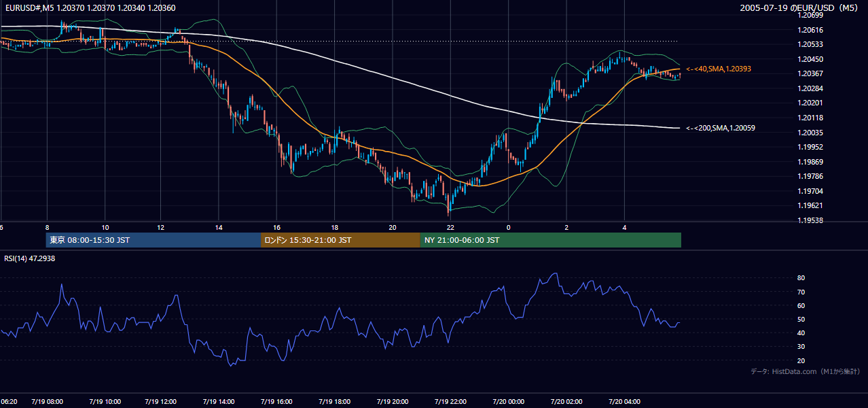This screenshot has width=868, height=408.
Task: Click hour 22 on the price chart axis
Action: 450,227
